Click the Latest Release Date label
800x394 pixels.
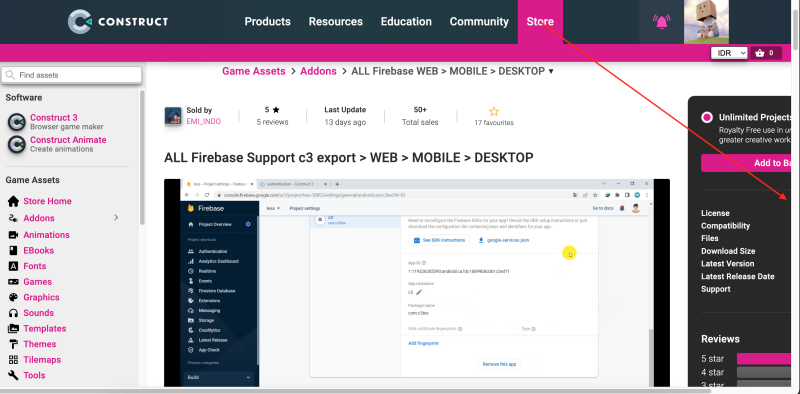coord(738,277)
